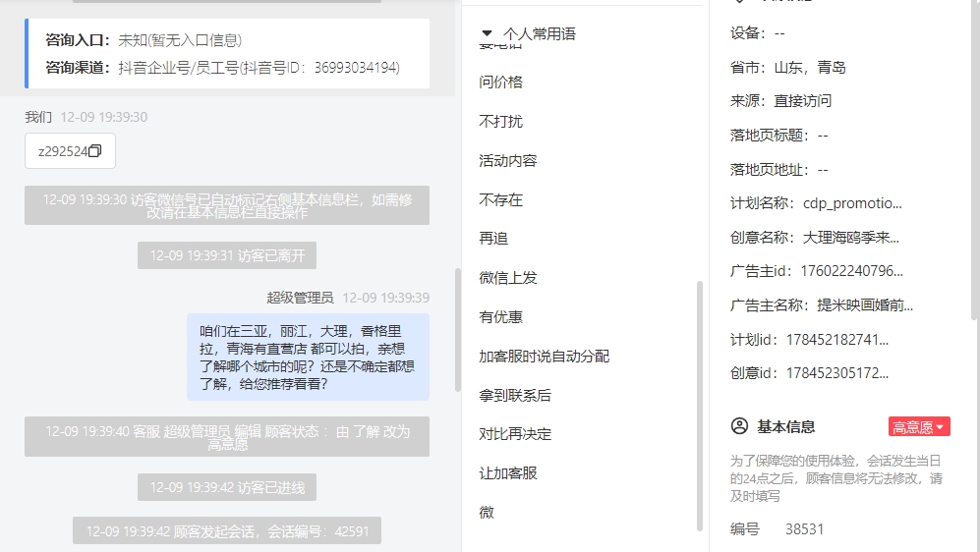
Task: Click the 咨询渠道 抖音企业号 info line
Action: coord(222,68)
